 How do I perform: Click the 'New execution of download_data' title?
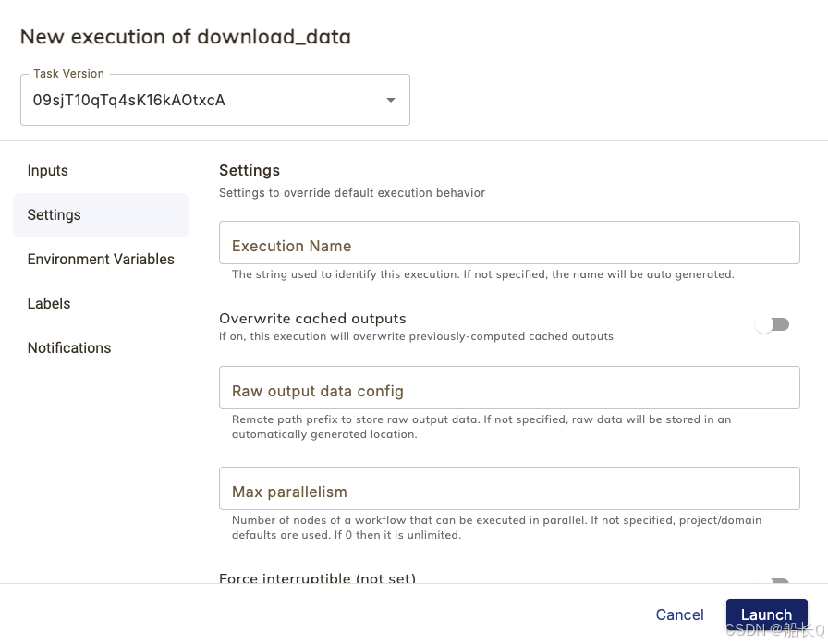tap(186, 36)
